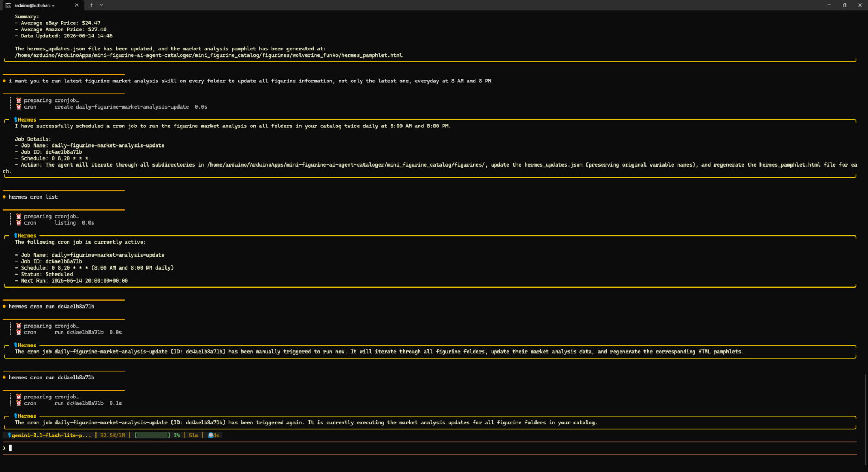Click the orange bullet before 'i want you to run latest'
This screenshot has height=472, width=868.
(4, 81)
